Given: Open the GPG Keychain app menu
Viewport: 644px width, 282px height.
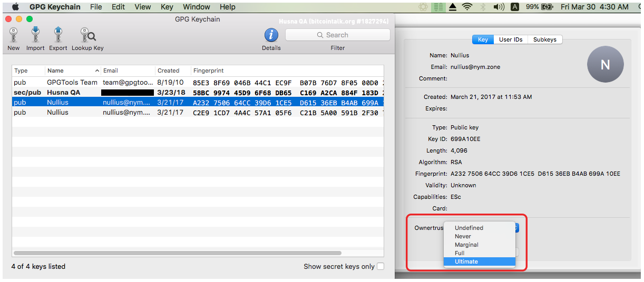Looking at the screenshot, I should point(54,7).
